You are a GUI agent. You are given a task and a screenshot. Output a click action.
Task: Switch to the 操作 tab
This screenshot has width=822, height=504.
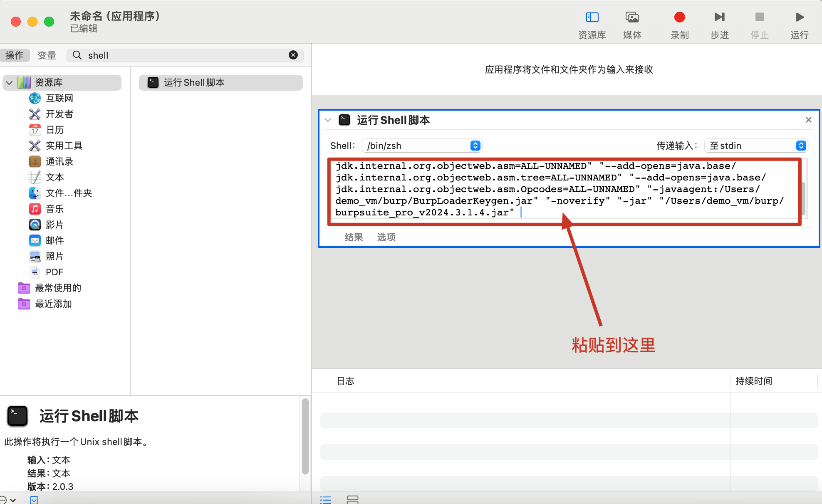(x=15, y=55)
